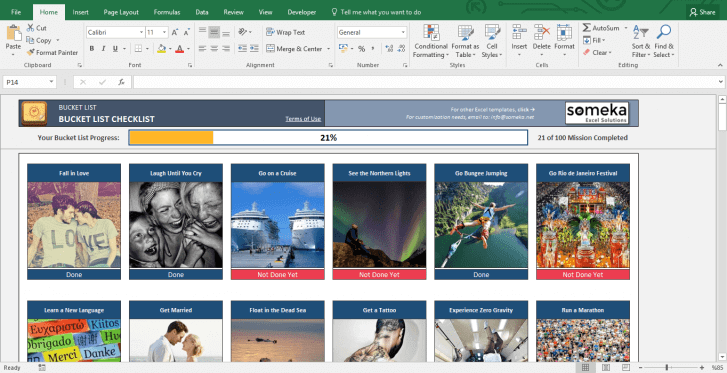Image resolution: width=727 pixels, height=373 pixels.
Task: Switch to the Developer tab
Action: pos(301,12)
